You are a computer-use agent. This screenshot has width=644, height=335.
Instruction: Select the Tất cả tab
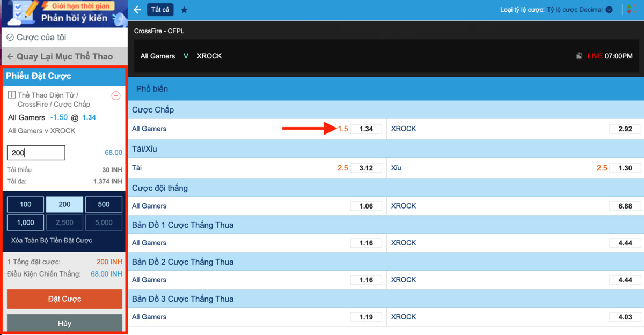click(160, 10)
